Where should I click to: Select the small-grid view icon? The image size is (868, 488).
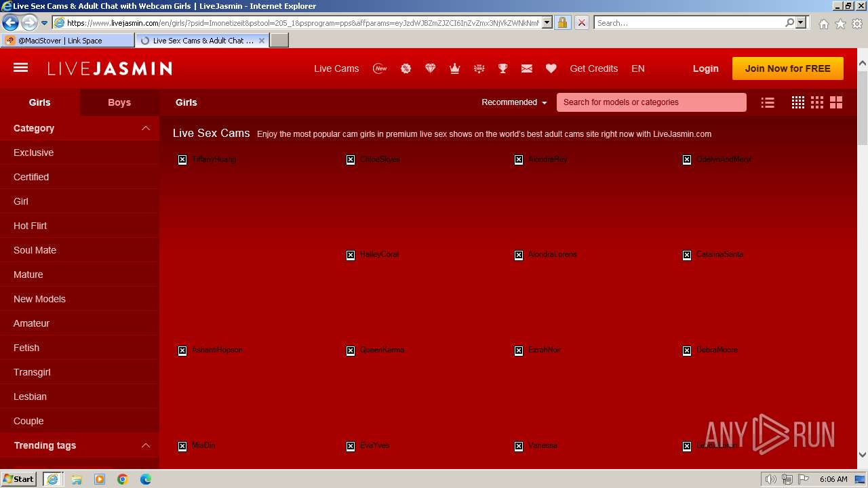point(798,102)
